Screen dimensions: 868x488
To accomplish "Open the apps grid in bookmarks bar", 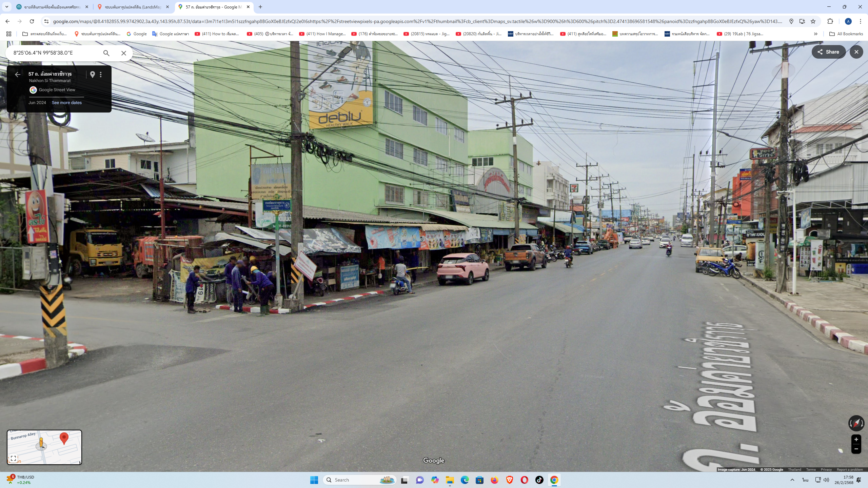I will [x=9, y=34].
